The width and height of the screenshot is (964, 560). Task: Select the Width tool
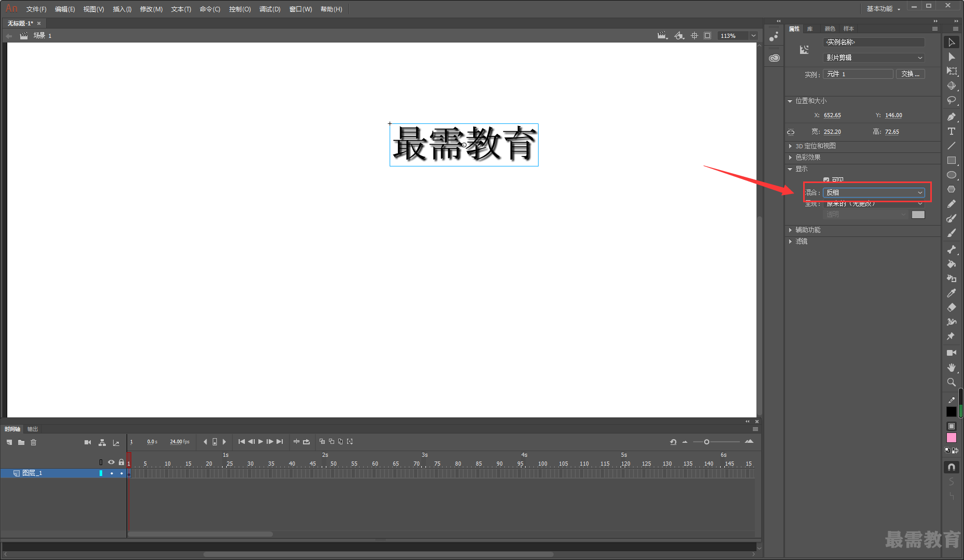click(x=951, y=322)
